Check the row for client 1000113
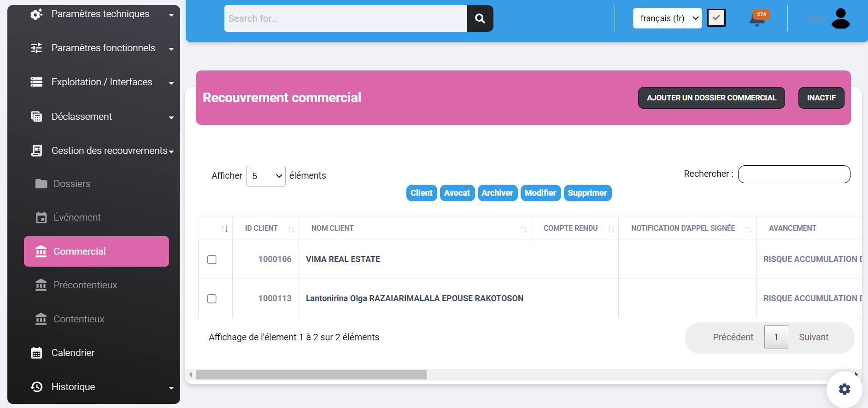This screenshot has height=408, width=868. click(x=212, y=299)
